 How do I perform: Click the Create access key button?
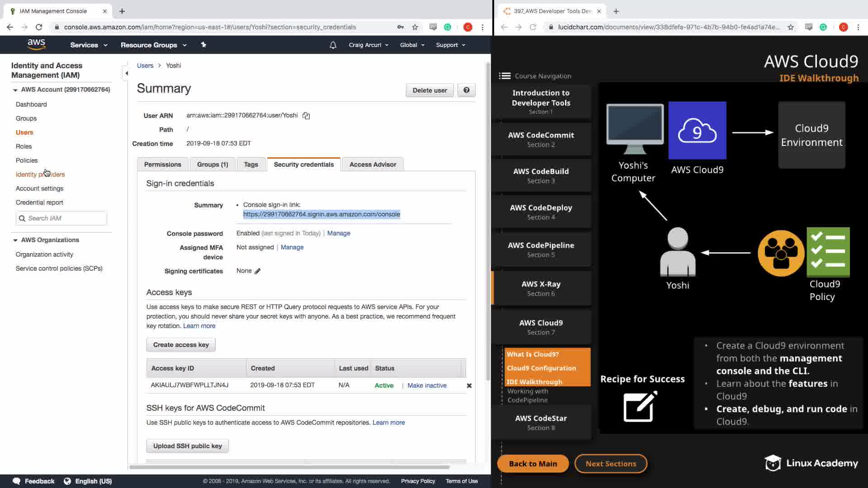[x=181, y=345]
